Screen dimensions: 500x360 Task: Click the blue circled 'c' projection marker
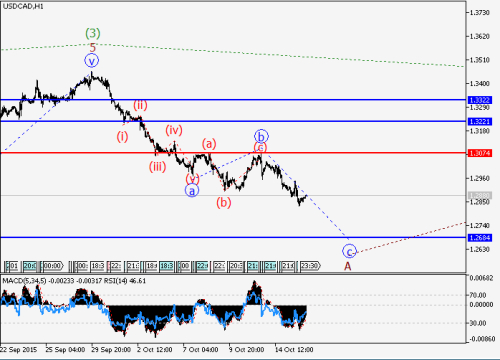pos(349,251)
